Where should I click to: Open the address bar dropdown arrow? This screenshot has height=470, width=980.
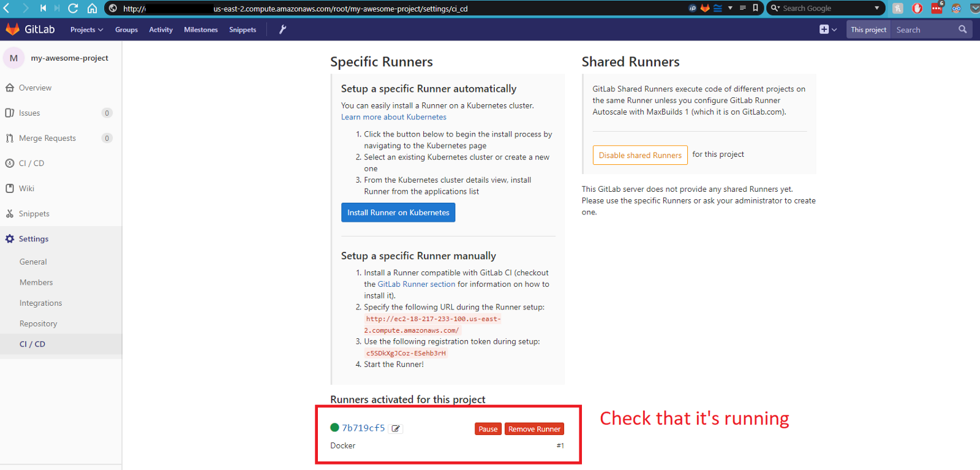tap(730, 8)
